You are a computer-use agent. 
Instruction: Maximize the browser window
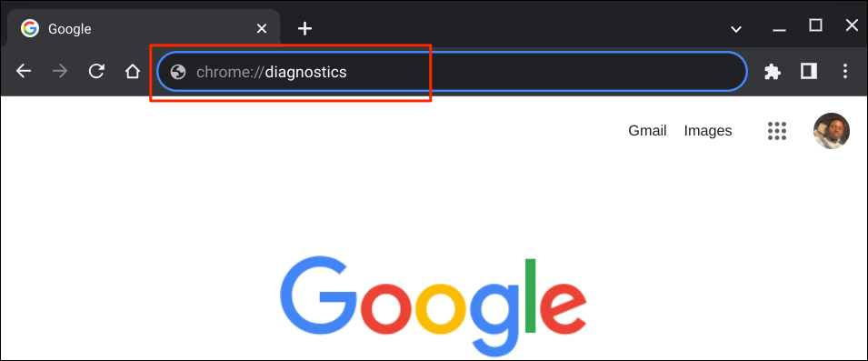tap(815, 25)
